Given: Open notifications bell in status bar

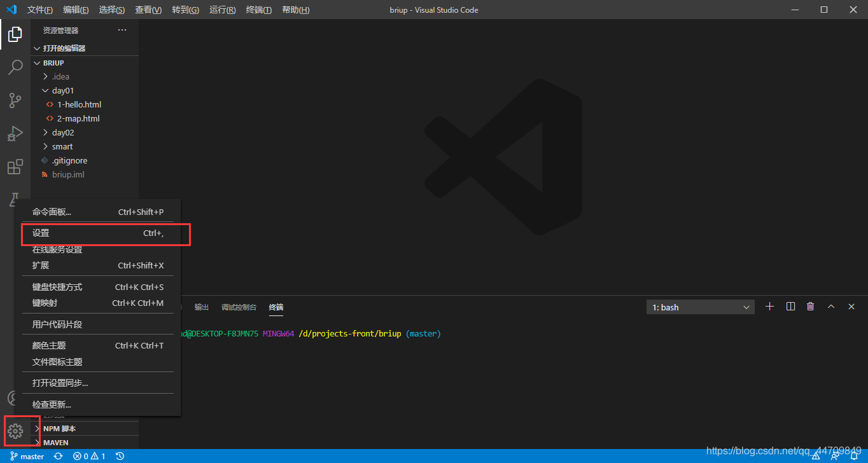Looking at the screenshot, I should 853,456.
